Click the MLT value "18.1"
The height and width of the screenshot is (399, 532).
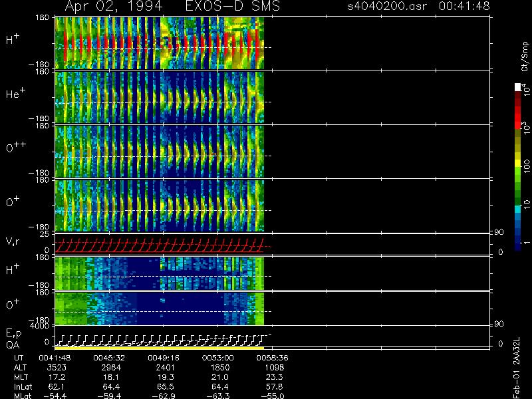point(111,377)
